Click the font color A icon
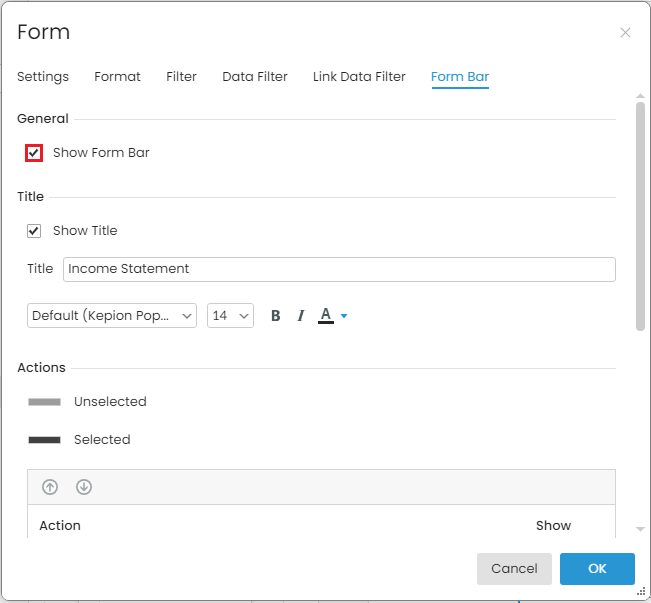 326,316
